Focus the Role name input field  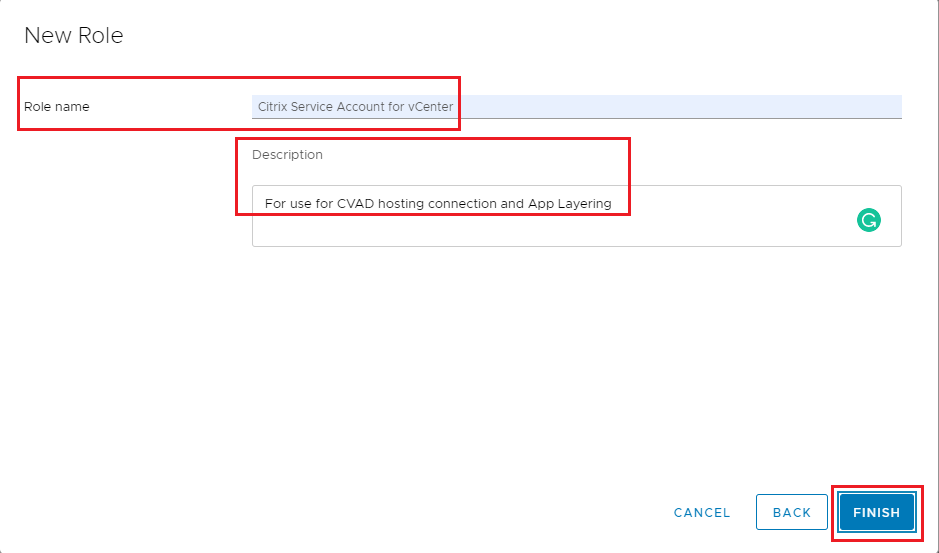coord(576,106)
